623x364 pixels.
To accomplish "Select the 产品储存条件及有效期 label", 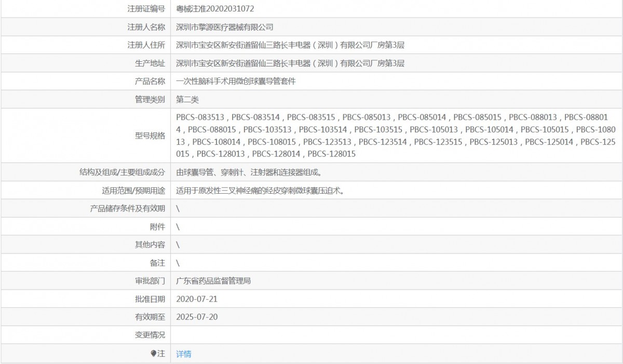I will pos(128,209).
